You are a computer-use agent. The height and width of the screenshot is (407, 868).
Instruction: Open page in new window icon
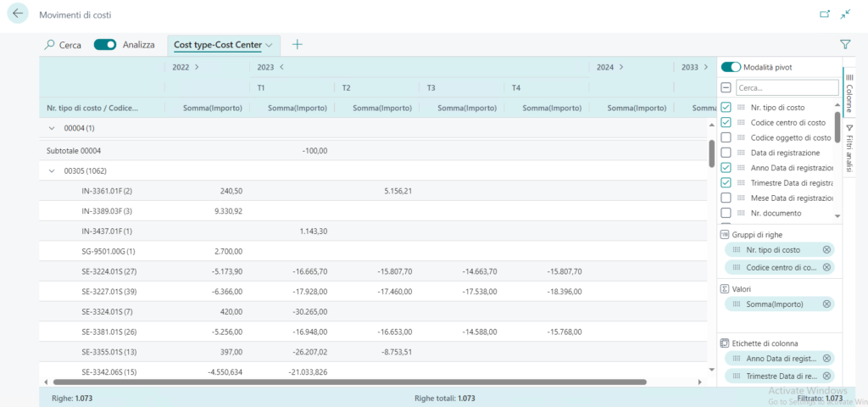coord(825,14)
